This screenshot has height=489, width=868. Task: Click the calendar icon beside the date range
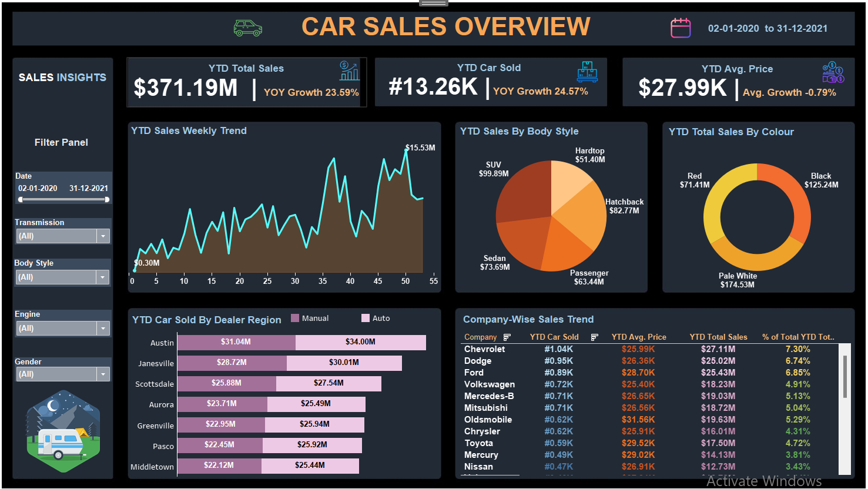(x=681, y=28)
